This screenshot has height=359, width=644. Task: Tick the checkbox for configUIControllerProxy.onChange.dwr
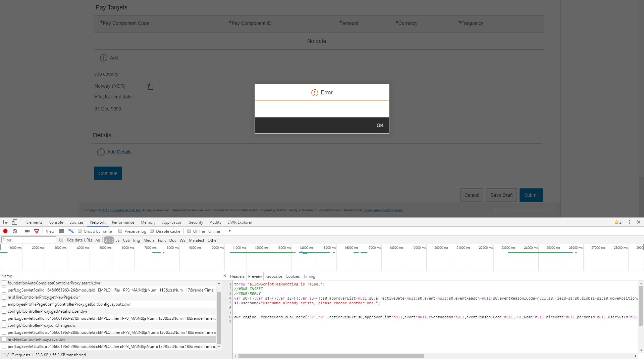[x=4, y=325]
